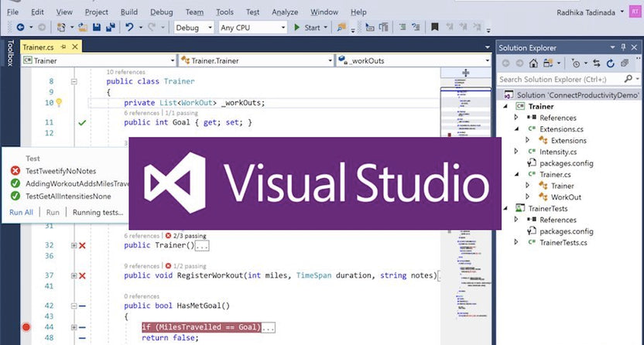Viewport: 644px width, 345px height.
Task: Expand the RegisterWorkout method at line 37
Action: [74, 275]
